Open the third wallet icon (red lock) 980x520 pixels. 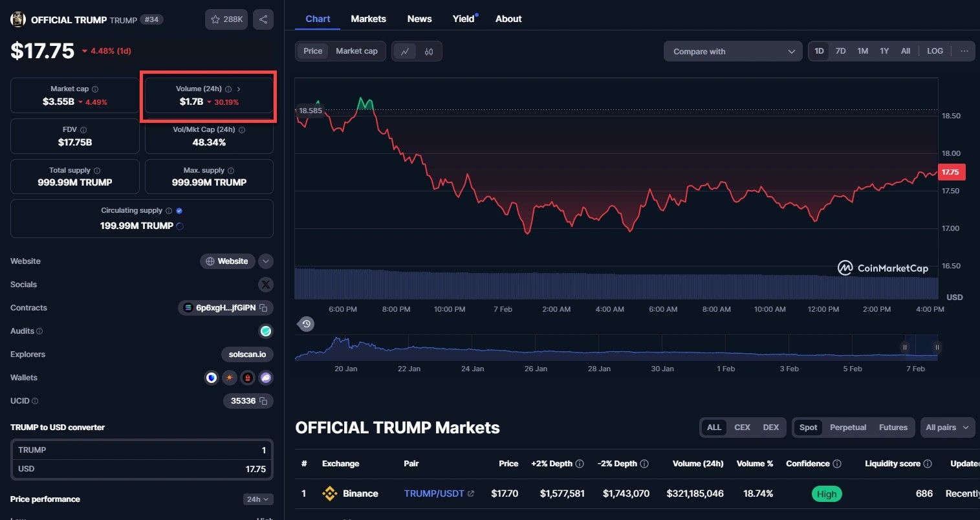click(248, 378)
